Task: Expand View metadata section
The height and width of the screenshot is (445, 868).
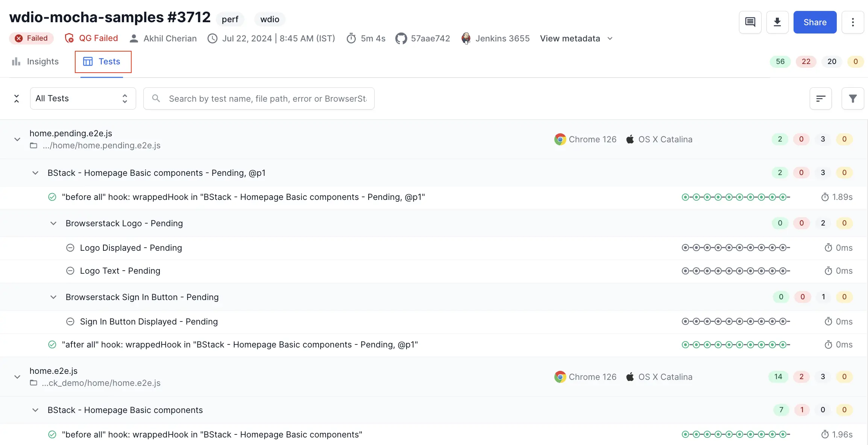Action: point(576,38)
